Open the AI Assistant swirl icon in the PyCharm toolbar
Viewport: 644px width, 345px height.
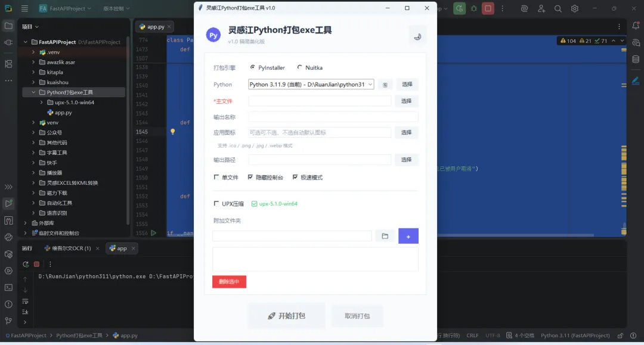point(524,8)
